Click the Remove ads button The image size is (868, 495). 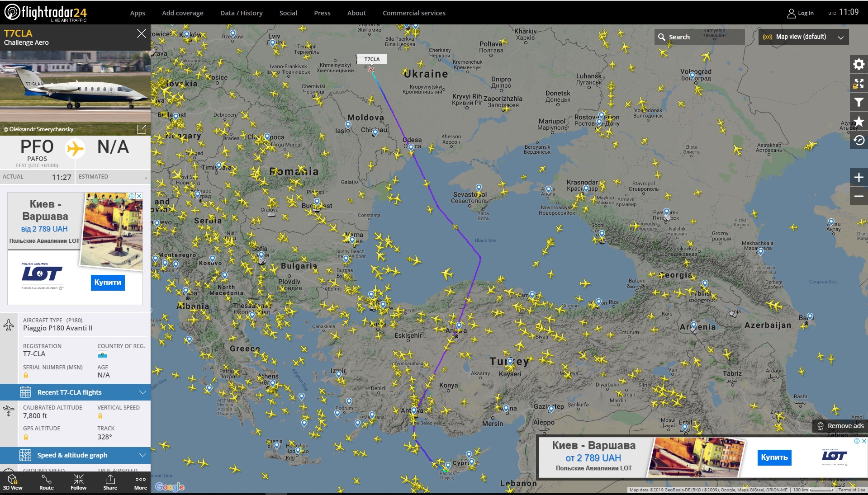click(x=840, y=426)
